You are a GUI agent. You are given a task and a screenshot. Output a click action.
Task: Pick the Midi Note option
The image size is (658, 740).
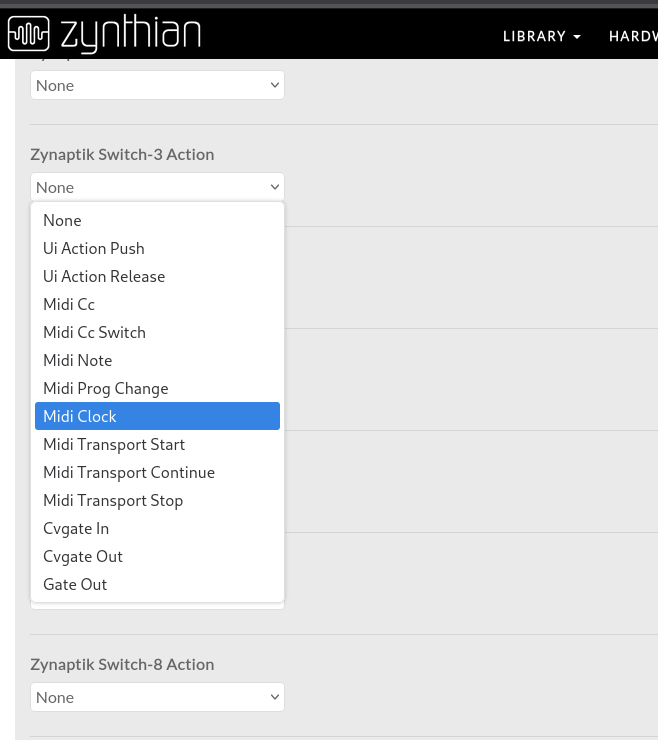pyautogui.click(x=78, y=360)
